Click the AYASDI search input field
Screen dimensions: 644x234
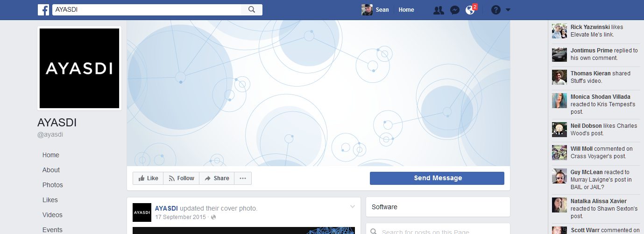coord(147,9)
